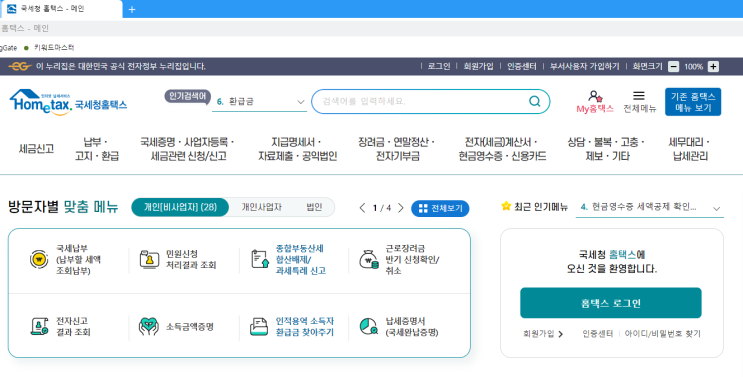Viewport: 743px width, 377px height.
Task: Click the e-Government EG logo icon
Action: pos(20,66)
